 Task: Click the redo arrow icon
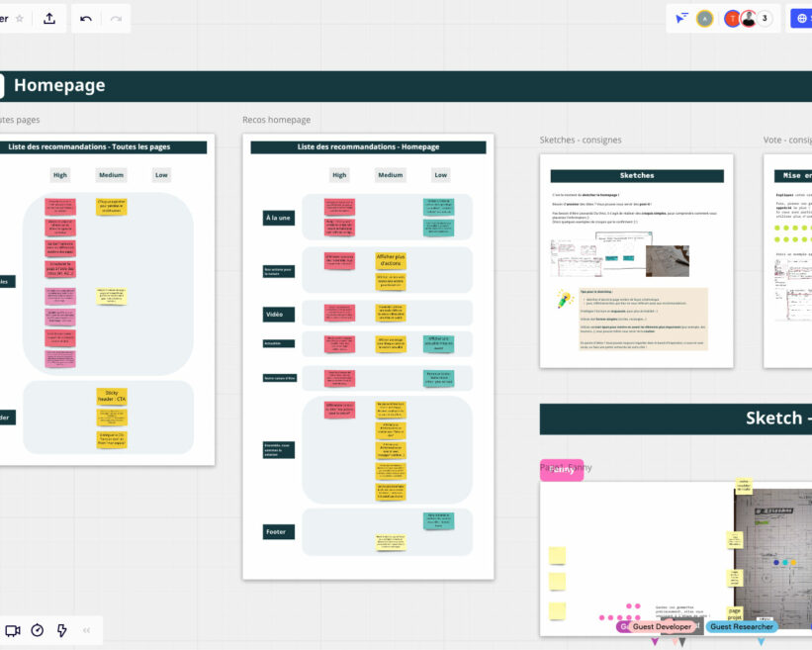pos(116,19)
